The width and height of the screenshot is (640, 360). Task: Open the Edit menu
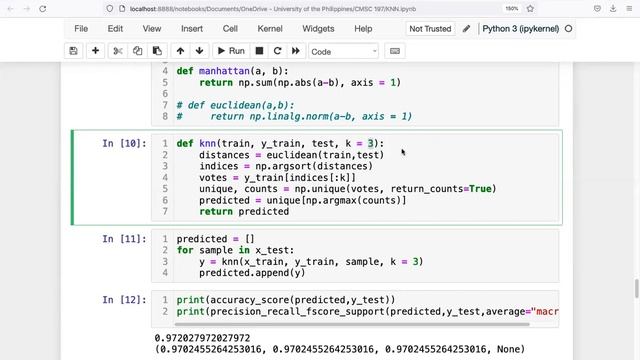coord(115,29)
